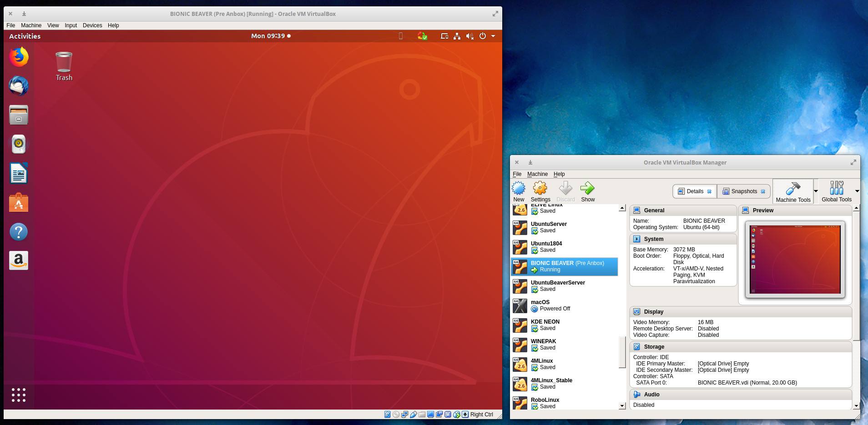Open Activities overview in Ubuntu guest

pyautogui.click(x=25, y=36)
